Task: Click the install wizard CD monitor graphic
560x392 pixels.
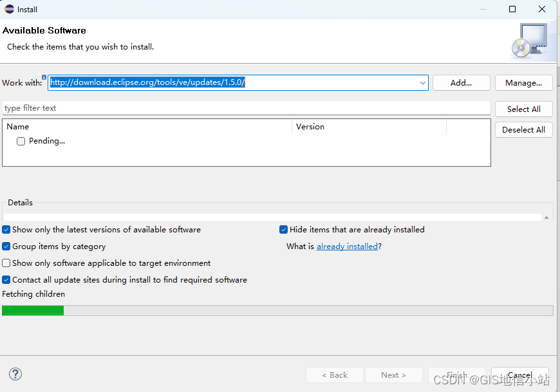Action: tap(530, 41)
